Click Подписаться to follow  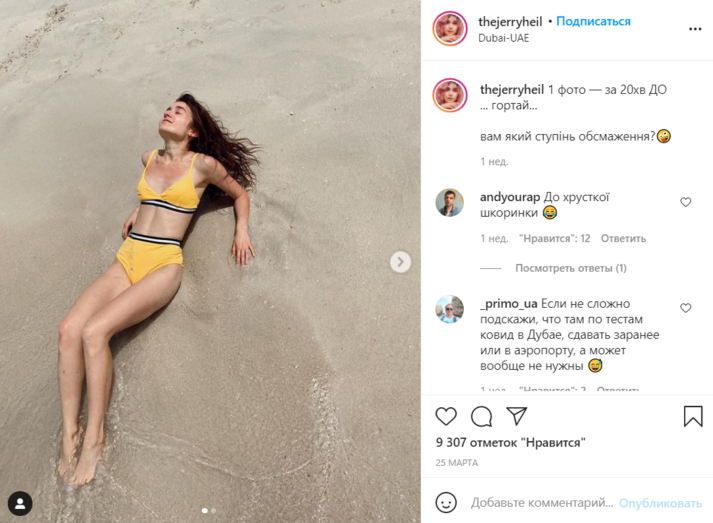pos(593,21)
